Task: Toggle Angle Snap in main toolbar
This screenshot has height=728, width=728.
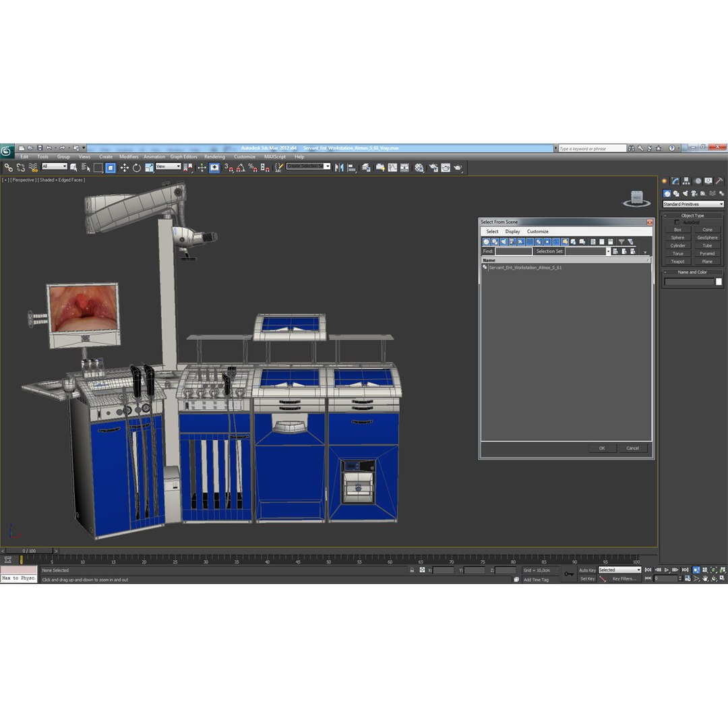Action: coord(241,168)
